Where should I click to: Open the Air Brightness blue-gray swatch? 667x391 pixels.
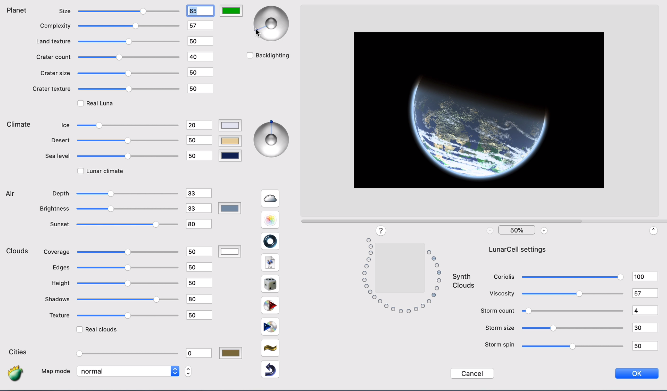click(x=230, y=208)
